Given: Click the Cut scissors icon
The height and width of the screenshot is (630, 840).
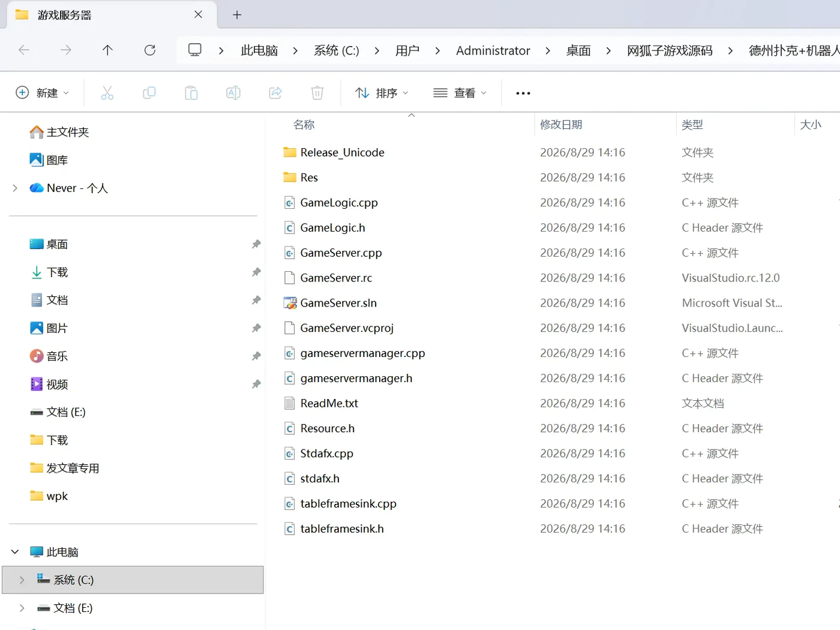Looking at the screenshot, I should click(x=107, y=93).
